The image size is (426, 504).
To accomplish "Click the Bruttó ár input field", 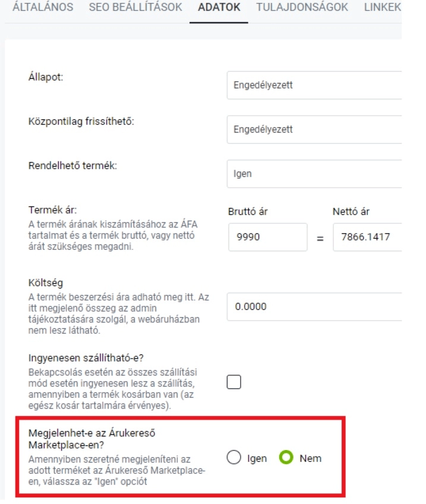I will 268,237.
